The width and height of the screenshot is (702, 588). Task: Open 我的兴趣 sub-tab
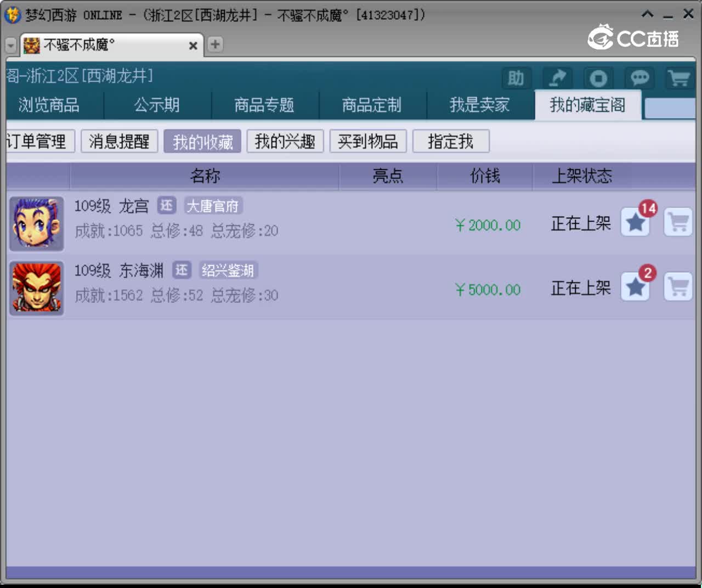point(285,142)
